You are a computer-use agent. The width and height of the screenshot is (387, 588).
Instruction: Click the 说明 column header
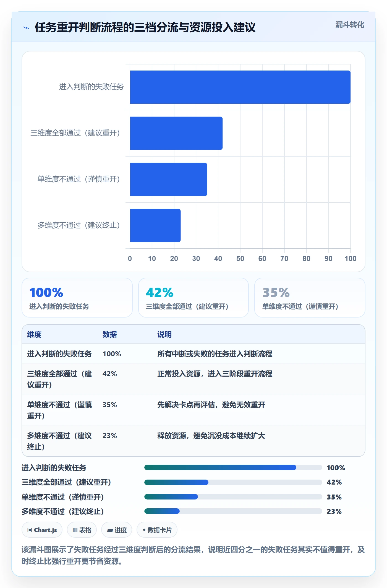pos(164,334)
